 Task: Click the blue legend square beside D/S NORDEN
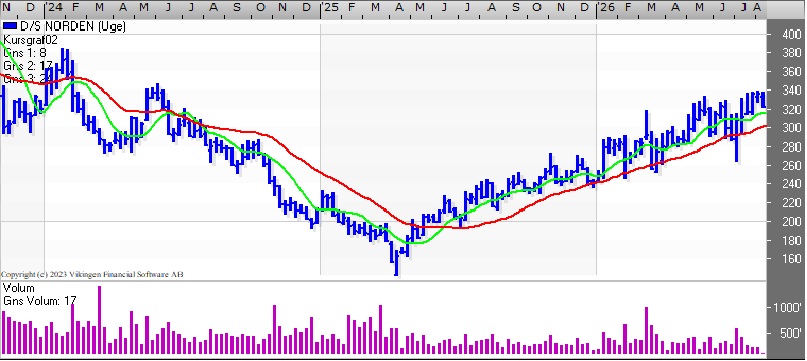pos(9,26)
